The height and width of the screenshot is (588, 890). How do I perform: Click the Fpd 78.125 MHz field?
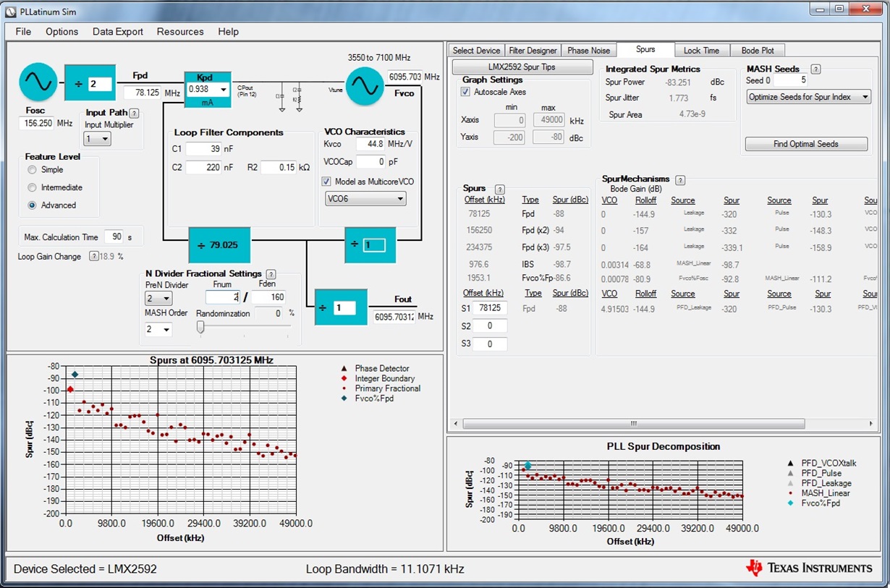[143, 93]
